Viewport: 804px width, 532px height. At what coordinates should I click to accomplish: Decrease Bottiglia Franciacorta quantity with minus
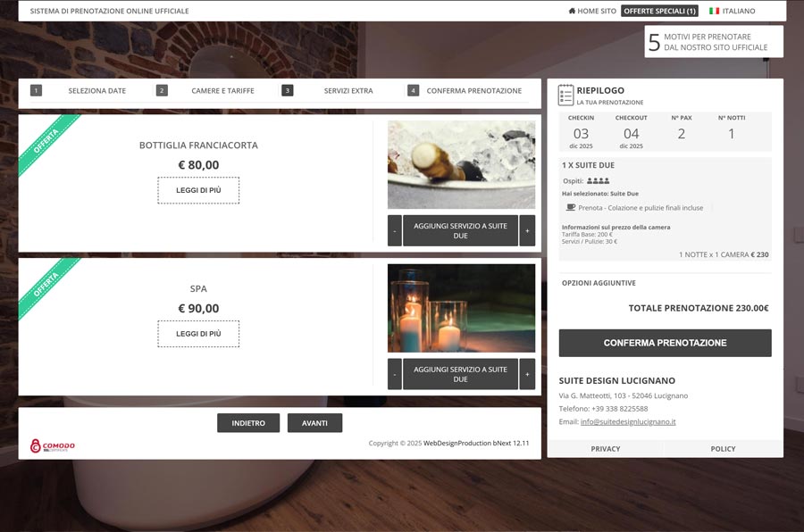(x=395, y=230)
